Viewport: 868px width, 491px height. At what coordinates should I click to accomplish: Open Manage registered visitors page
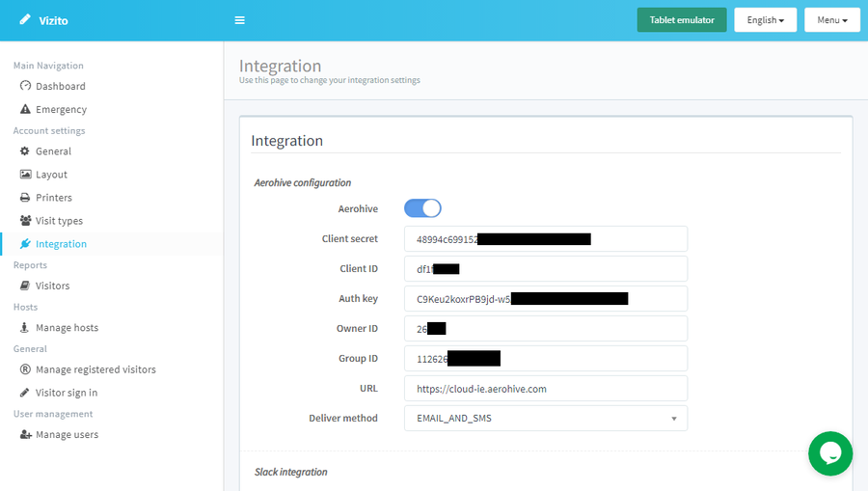tap(95, 369)
